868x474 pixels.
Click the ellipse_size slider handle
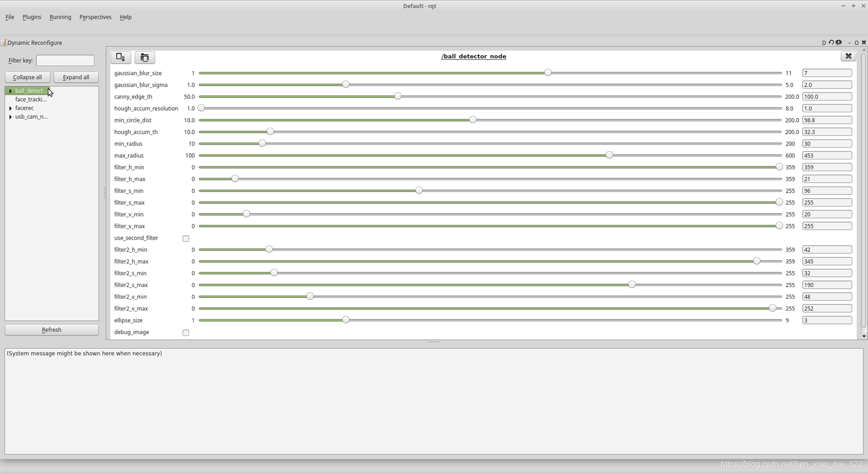[346, 320]
